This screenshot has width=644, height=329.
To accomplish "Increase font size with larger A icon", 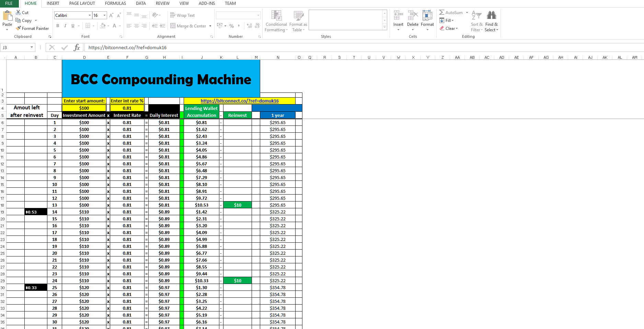I will pos(111,15).
